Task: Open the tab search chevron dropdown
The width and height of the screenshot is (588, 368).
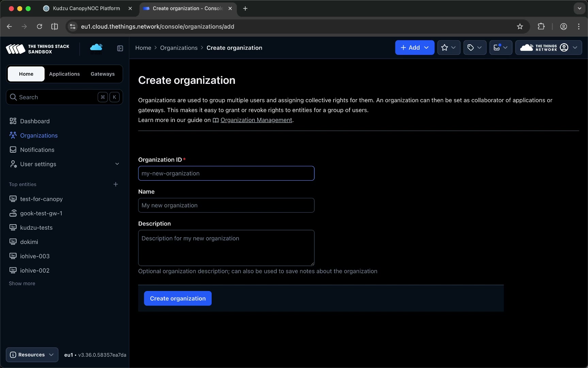Action: tap(579, 9)
